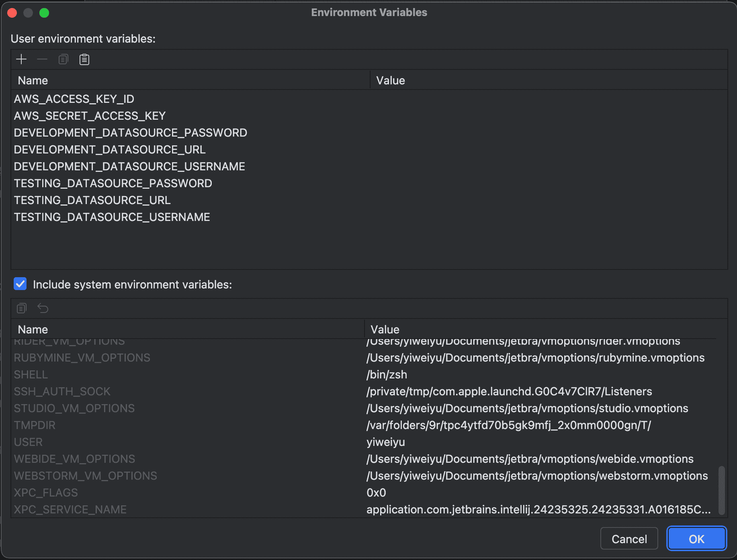Click the paste clipboard icon

click(x=84, y=59)
